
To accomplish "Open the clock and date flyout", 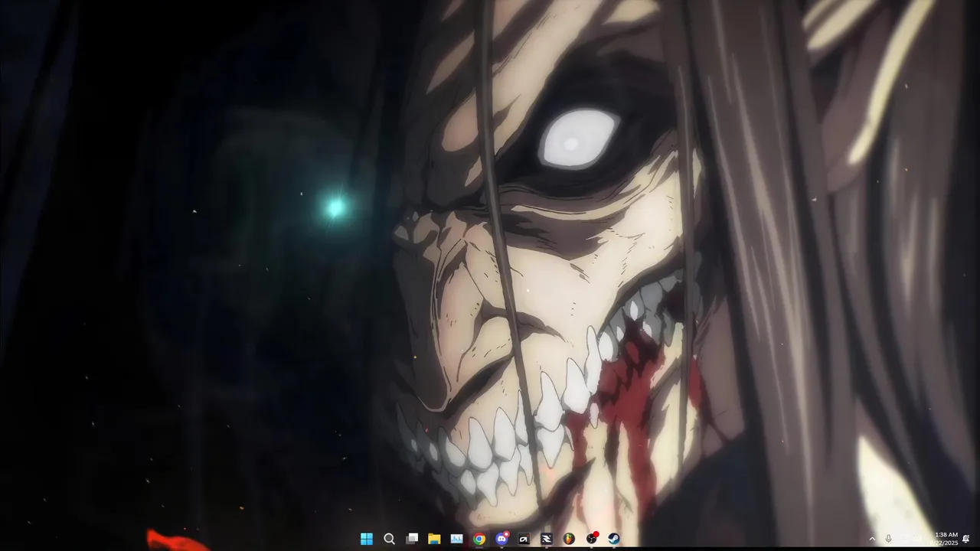I will pos(944,539).
